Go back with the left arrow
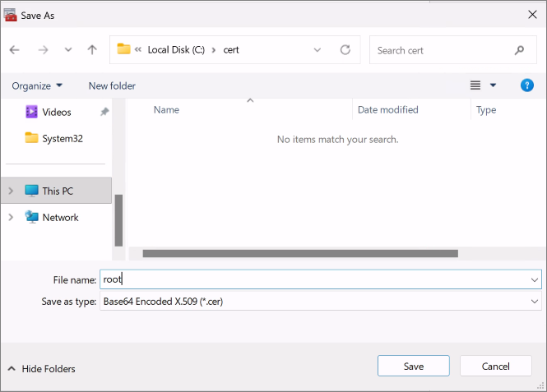 click(14, 50)
